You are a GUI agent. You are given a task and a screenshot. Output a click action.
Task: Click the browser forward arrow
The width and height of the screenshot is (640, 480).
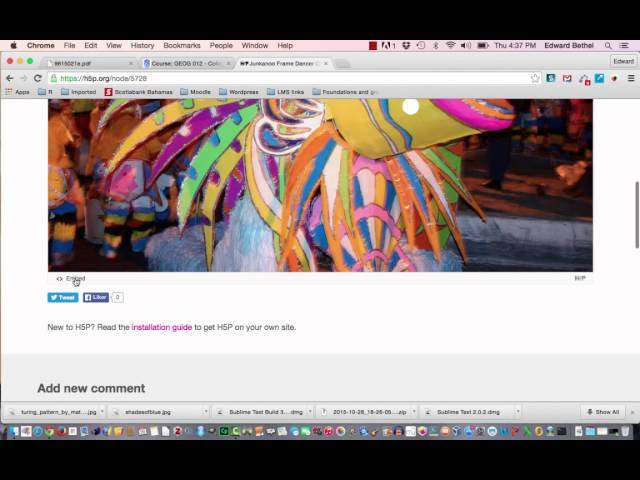[24, 78]
